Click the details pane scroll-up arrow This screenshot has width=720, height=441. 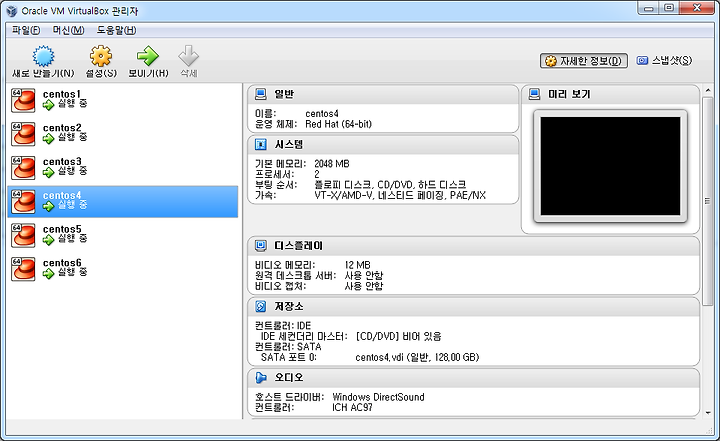707,90
